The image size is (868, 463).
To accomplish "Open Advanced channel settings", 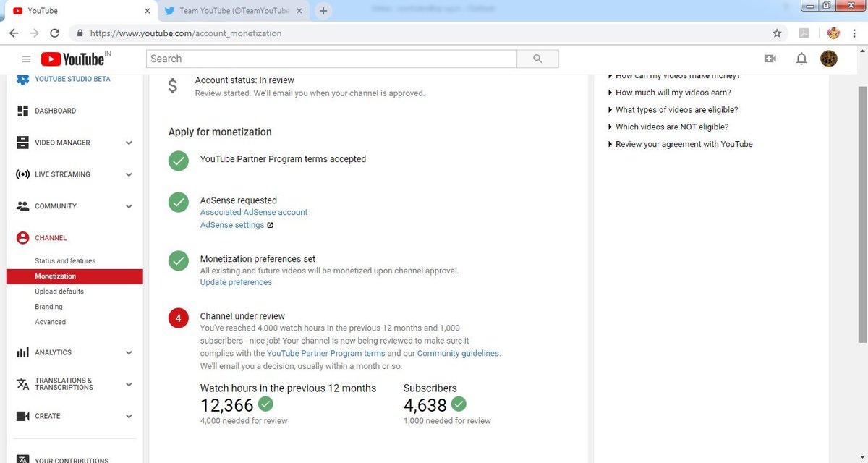I will pyautogui.click(x=50, y=322).
